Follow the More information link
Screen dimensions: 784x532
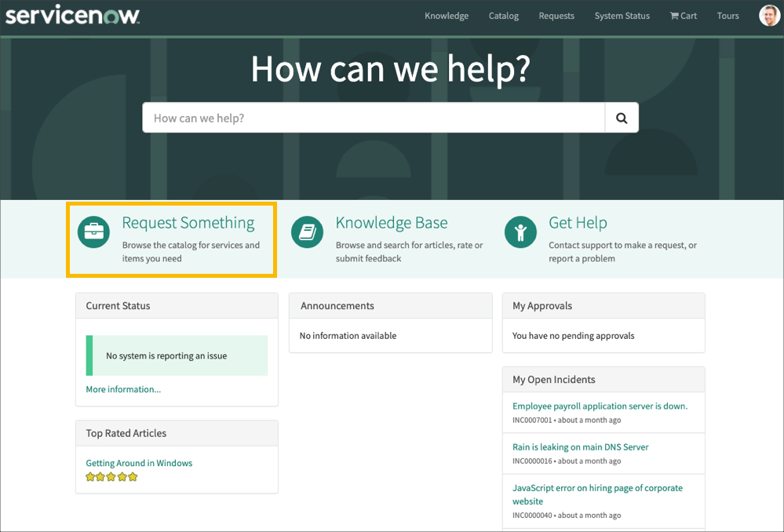pos(123,388)
